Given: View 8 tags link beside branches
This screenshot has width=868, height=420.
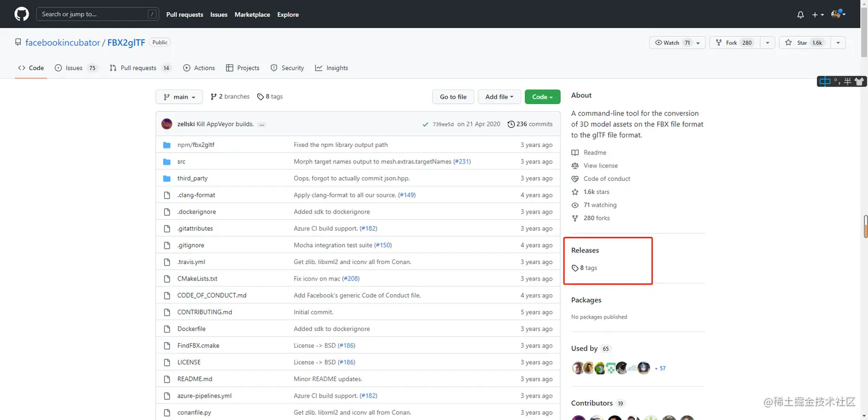Looking at the screenshot, I should coord(270,97).
